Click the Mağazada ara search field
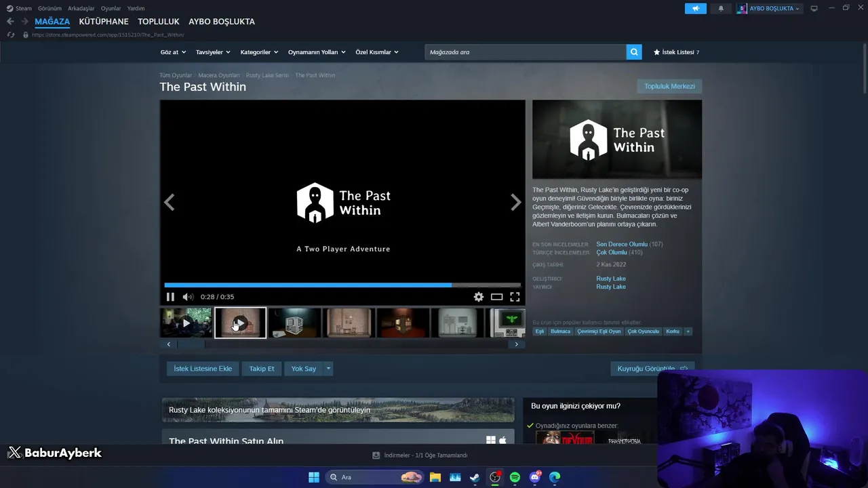 526,52
